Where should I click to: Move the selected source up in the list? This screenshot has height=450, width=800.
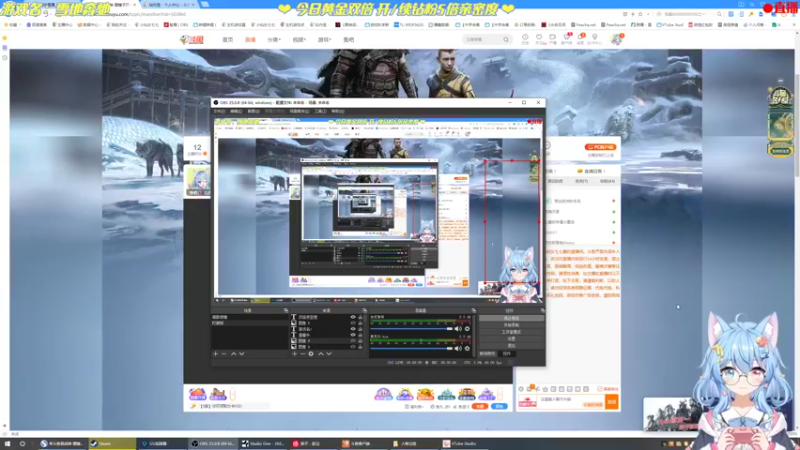[321, 354]
